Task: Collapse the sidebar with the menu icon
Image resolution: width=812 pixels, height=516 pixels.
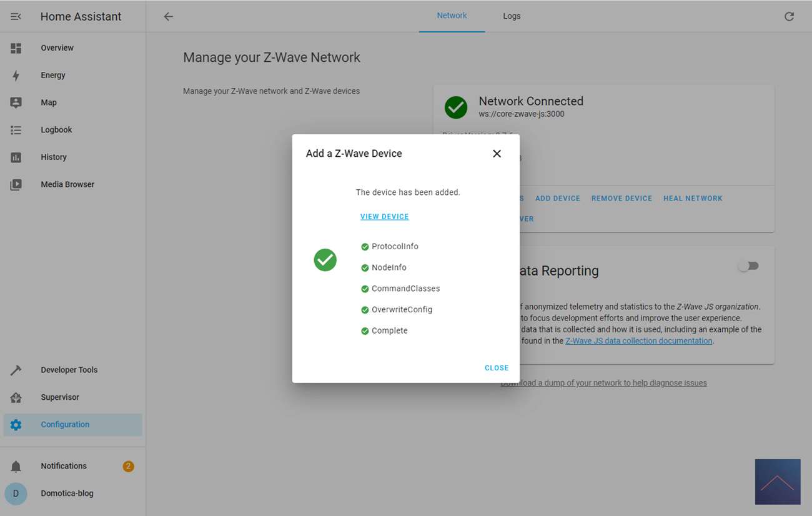Action: [16, 17]
